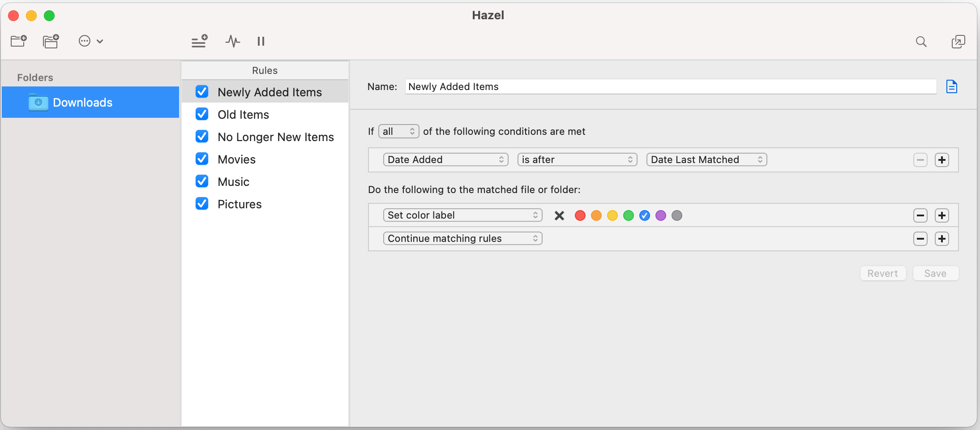980x430 pixels.
Task: Remove the Set color label action
Action: pos(920,215)
